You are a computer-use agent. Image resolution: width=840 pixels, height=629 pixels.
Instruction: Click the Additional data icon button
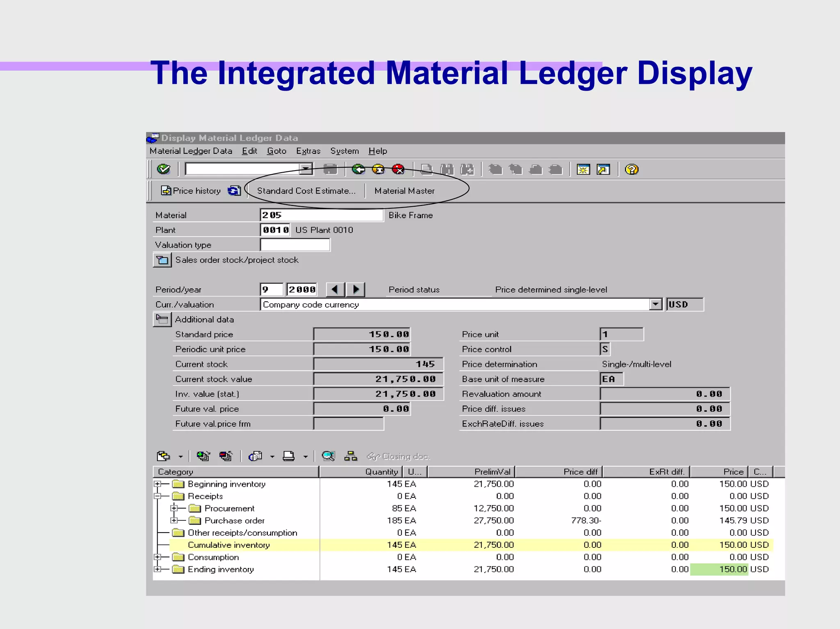click(x=162, y=319)
